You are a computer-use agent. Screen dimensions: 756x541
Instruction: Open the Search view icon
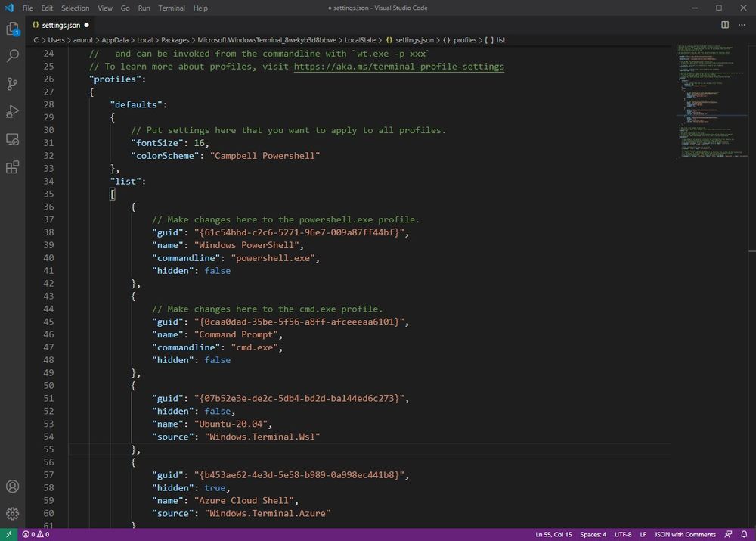point(13,56)
